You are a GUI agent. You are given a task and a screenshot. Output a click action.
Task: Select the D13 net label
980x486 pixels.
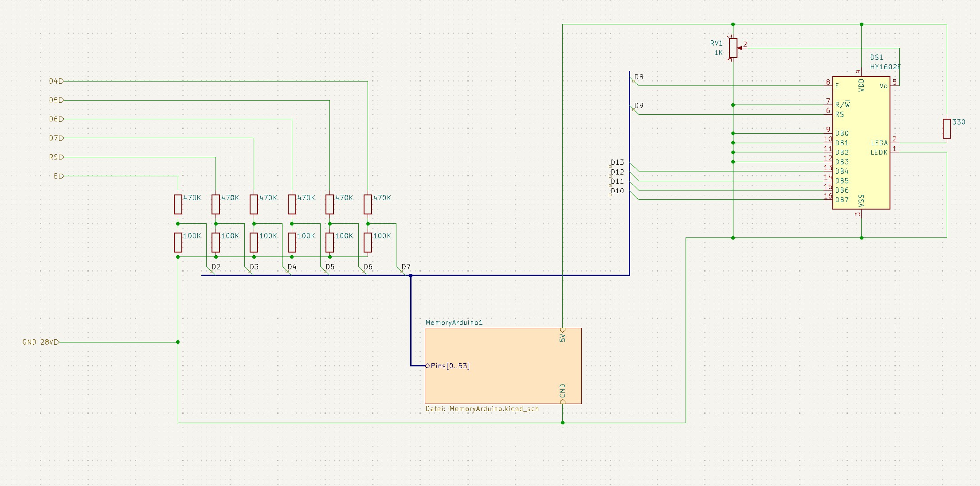[x=617, y=162]
